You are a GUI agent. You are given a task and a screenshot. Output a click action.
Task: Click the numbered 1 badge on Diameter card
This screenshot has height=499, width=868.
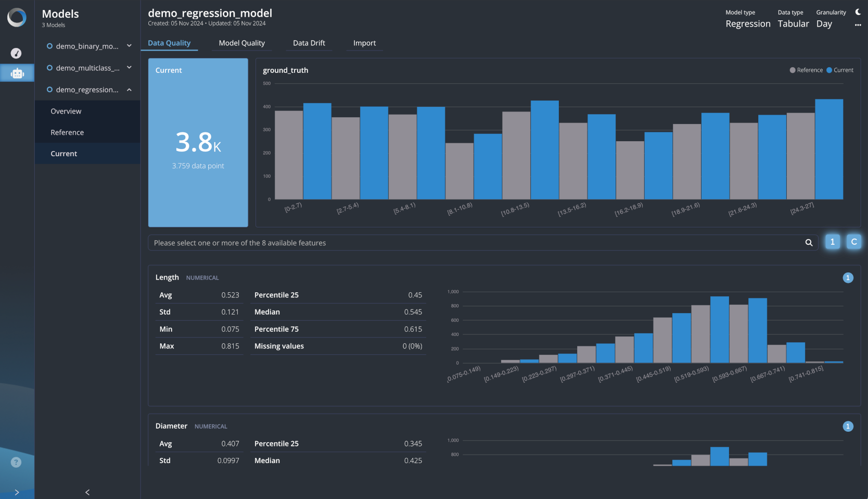coord(848,427)
